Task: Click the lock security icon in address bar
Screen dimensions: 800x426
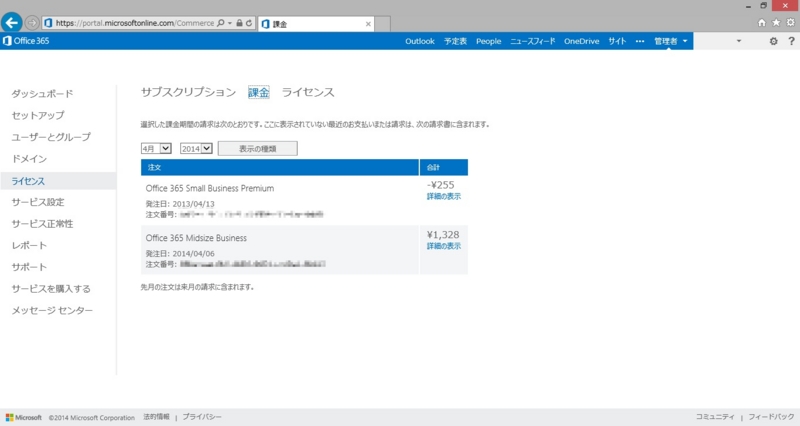Action: [239, 23]
